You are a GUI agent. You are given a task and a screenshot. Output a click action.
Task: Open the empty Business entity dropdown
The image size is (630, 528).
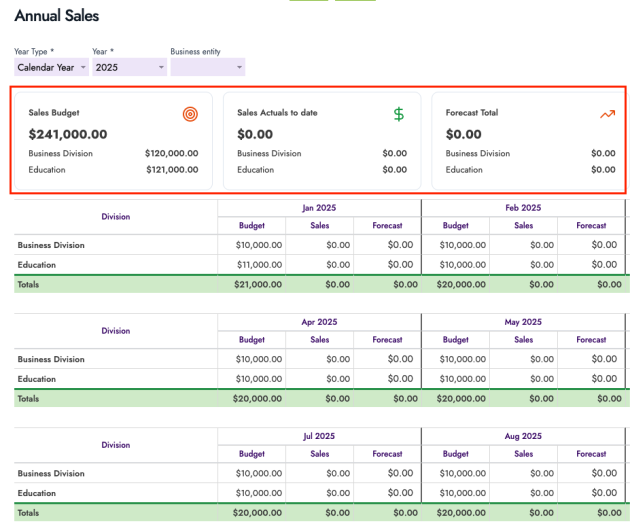coord(207,67)
